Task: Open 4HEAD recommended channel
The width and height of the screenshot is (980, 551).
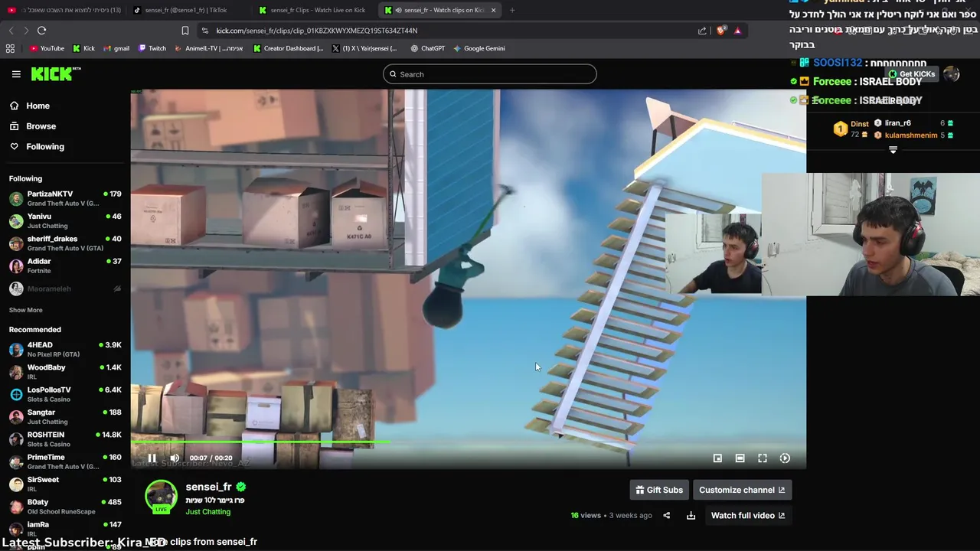Action: click(65, 350)
